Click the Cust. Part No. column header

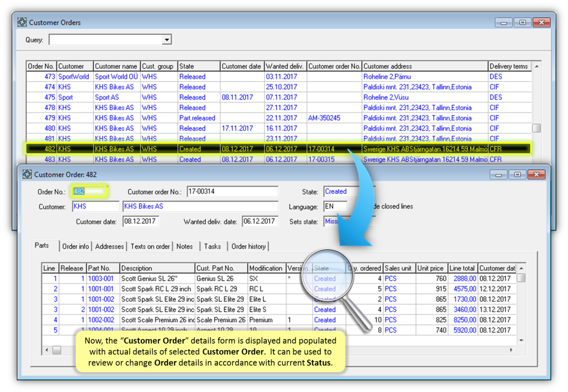[x=221, y=268]
